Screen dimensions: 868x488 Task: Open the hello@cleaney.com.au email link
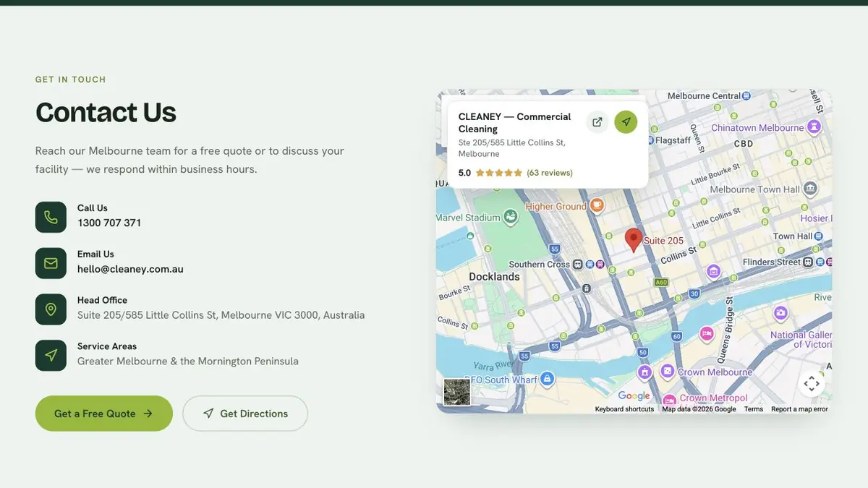click(130, 269)
